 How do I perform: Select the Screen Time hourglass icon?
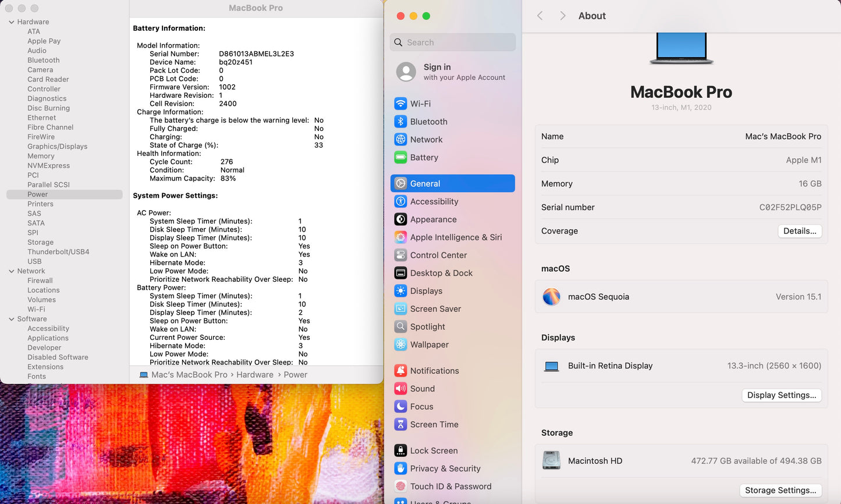[400, 425]
